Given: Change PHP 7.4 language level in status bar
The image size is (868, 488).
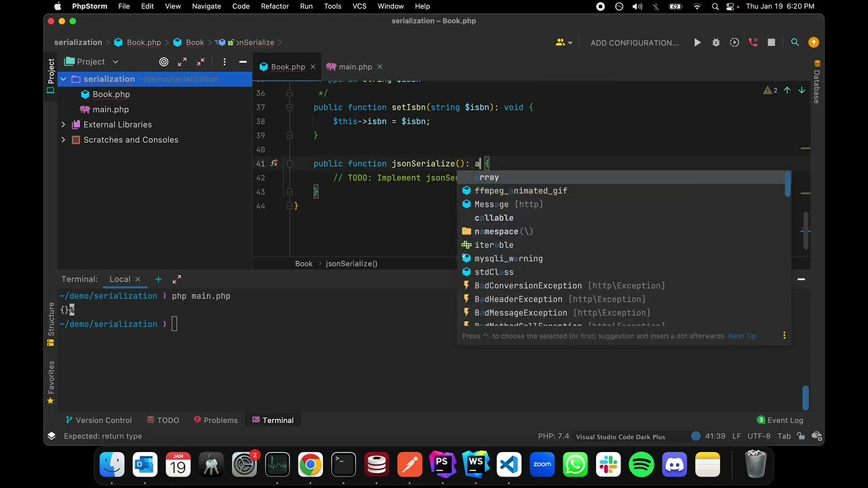Looking at the screenshot, I should tap(553, 436).
